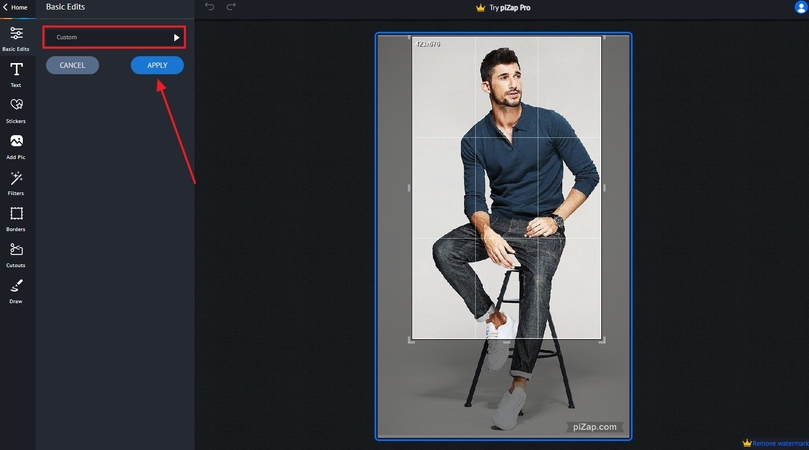Open the Try piZap Pro link
The image size is (809, 450).
coord(510,8)
